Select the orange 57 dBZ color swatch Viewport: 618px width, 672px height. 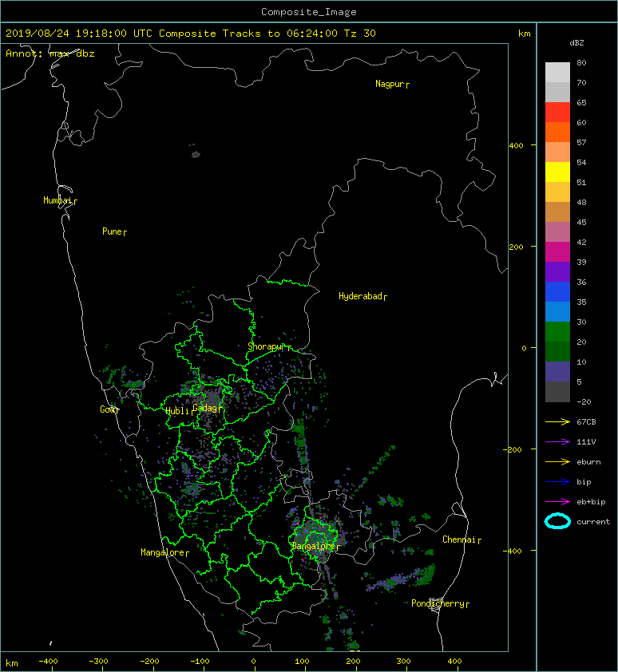(x=557, y=132)
